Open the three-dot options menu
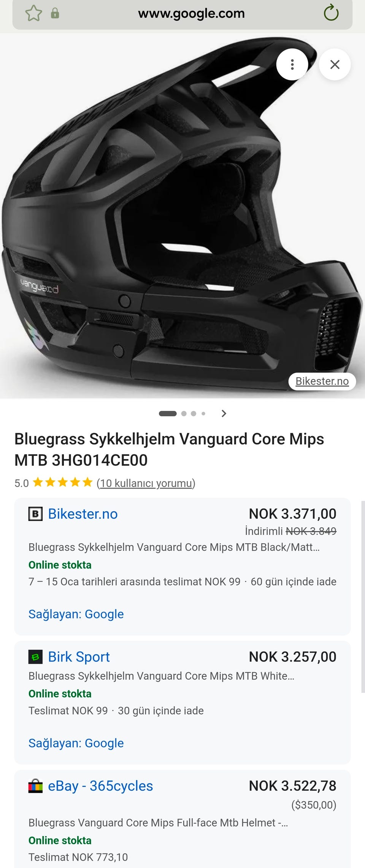 coord(292,64)
